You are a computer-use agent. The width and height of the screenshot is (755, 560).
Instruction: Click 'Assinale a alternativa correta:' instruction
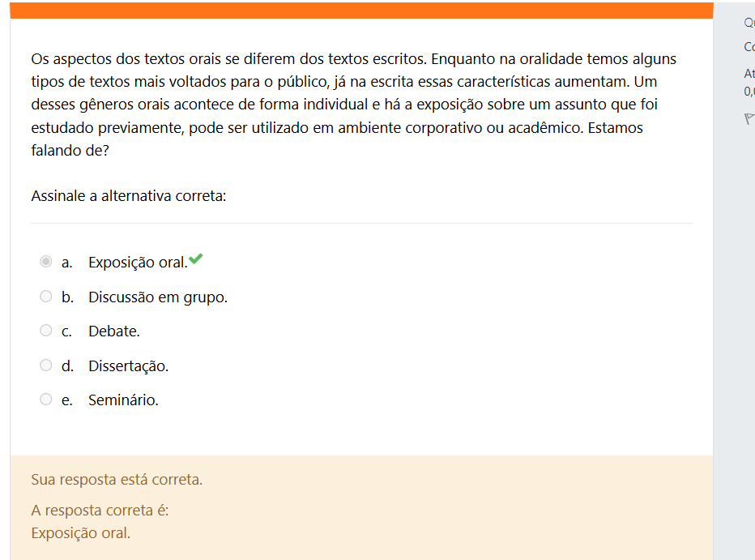tap(128, 196)
